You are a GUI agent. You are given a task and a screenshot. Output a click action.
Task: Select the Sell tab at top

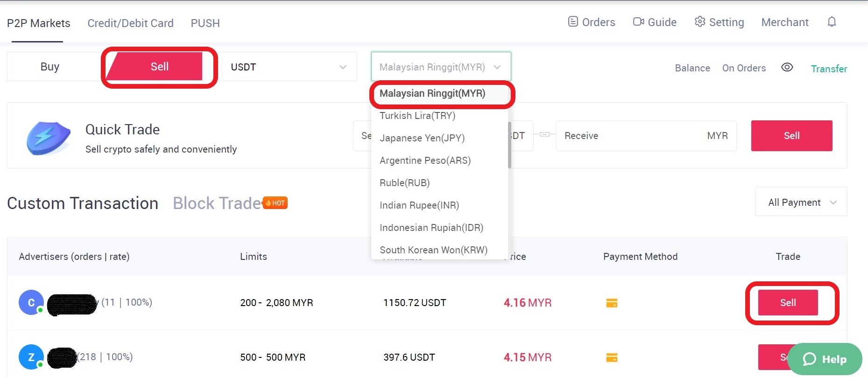click(159, 66)
